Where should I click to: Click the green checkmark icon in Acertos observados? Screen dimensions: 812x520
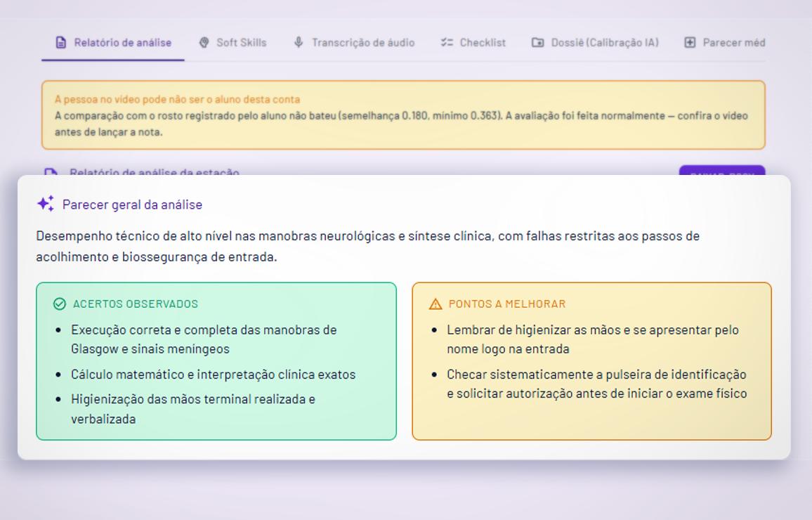click(60, 304)
